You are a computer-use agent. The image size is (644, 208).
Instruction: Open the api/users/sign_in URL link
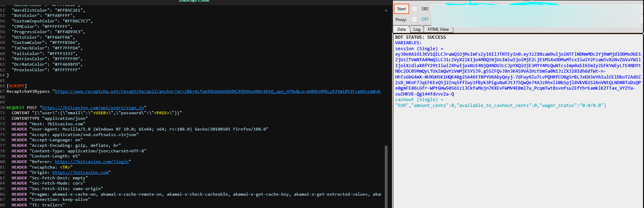93,108
